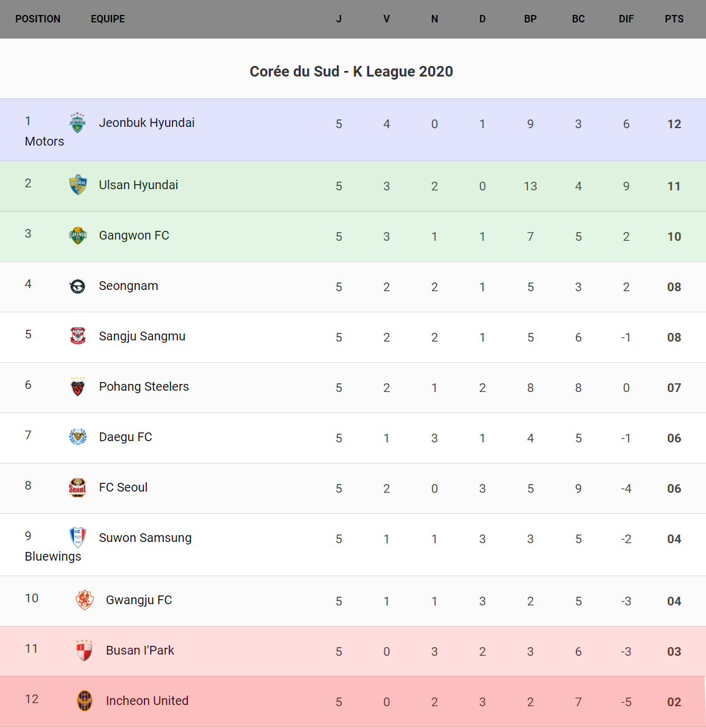The image size is (706, 728).
Task: Click the Sangju Sangmu club logo
Action: (77, 336)
